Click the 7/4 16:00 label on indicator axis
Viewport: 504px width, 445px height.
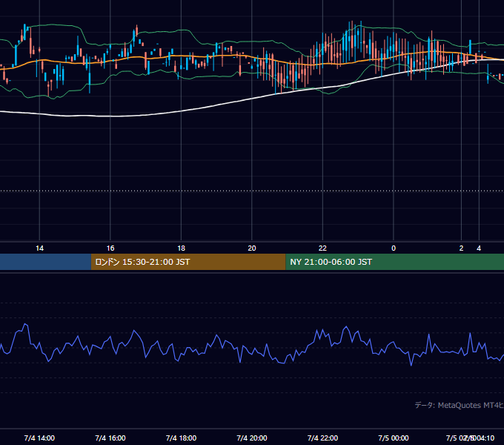[110, 438]
